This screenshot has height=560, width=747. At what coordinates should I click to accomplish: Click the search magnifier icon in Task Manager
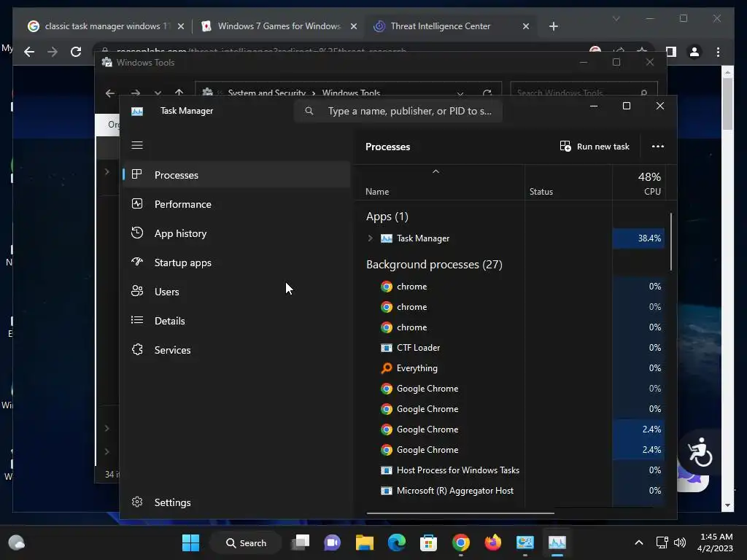click(x=309, y=111)
